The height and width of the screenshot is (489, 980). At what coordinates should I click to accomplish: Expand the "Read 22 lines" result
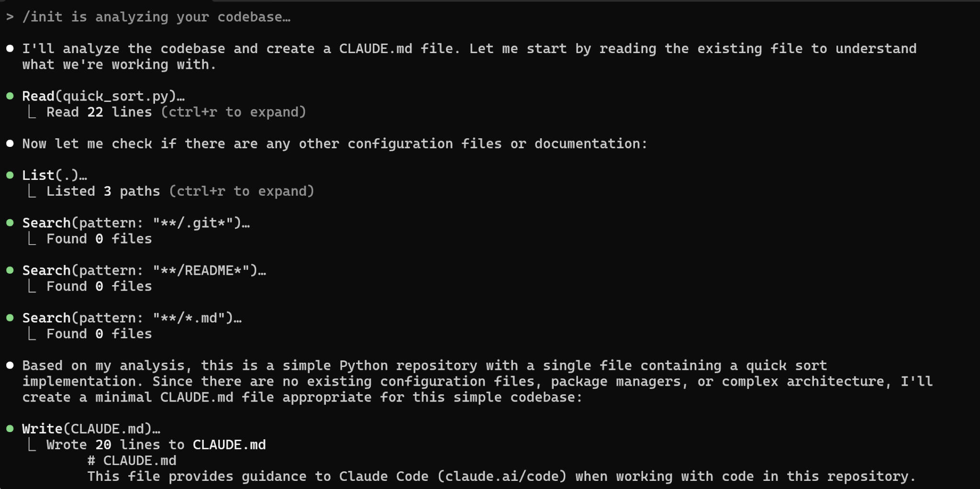pos(176,112)
